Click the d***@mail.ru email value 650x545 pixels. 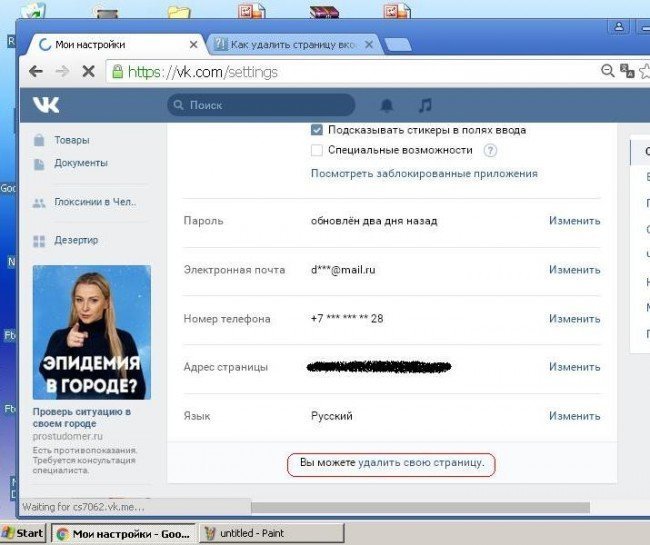(343, 270)
